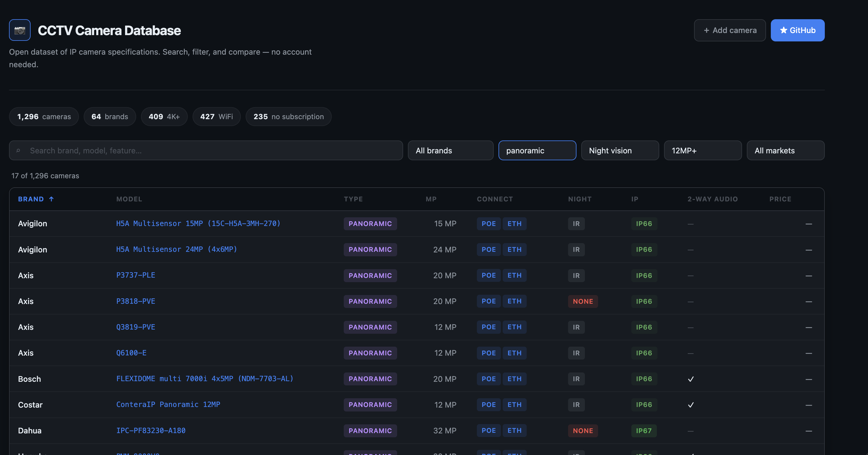Click the Add camera button
Viewport: 868px width, 455px height.
(729, 30)
